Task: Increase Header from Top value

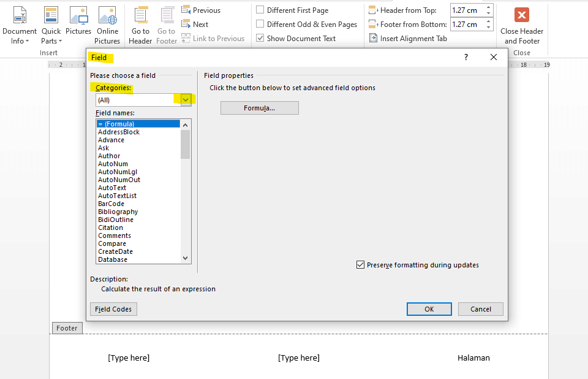Action: click(488, 7)
